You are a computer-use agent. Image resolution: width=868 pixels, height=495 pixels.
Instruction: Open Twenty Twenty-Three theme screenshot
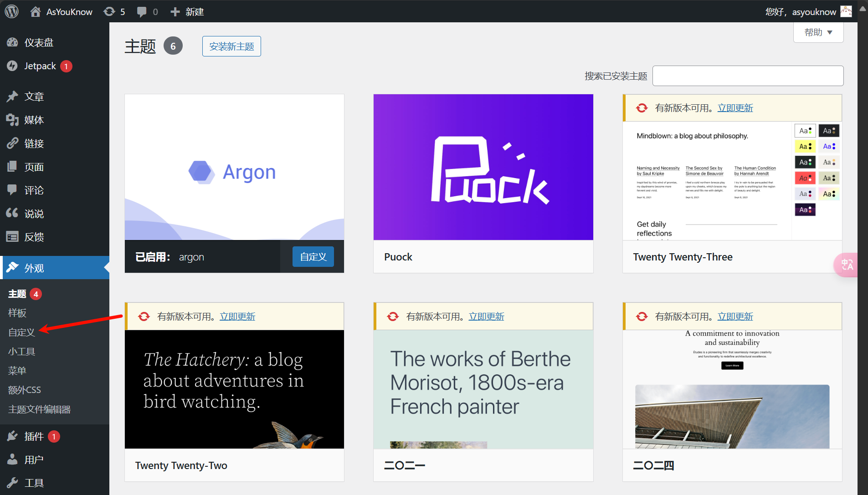pos(732,181)
